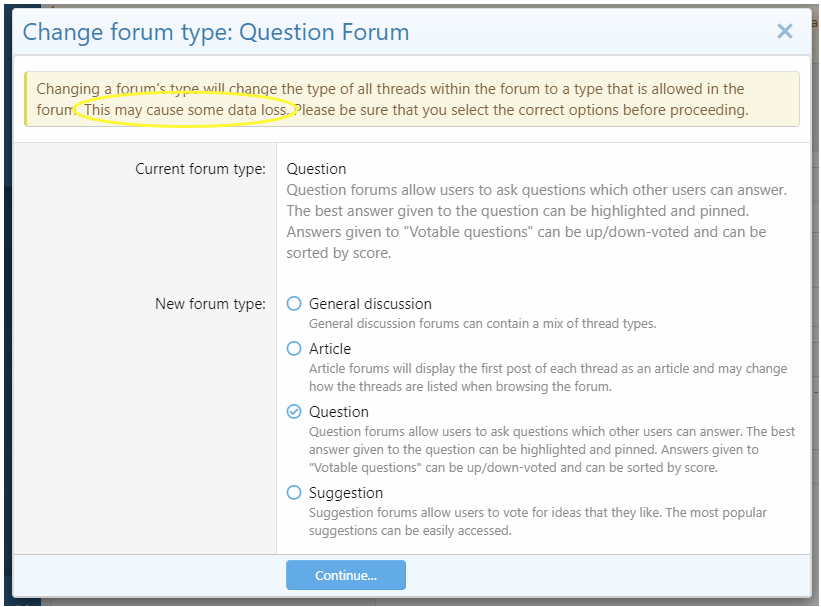
Task: Click the 'New forum type:' label
Action: coord(210,304)
